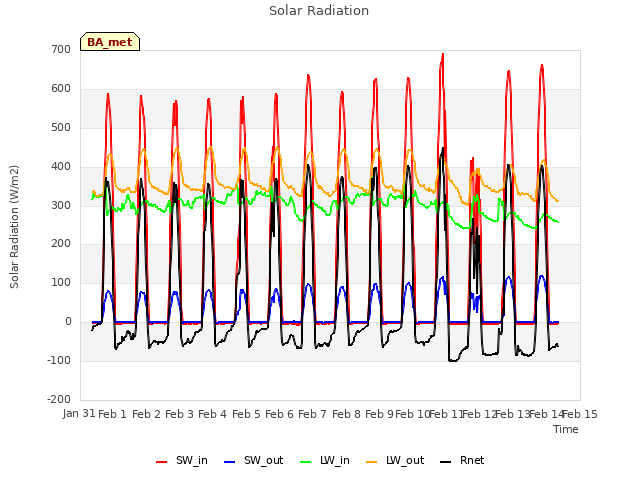Click the LW_out orange legend swatch

point(372,462)
